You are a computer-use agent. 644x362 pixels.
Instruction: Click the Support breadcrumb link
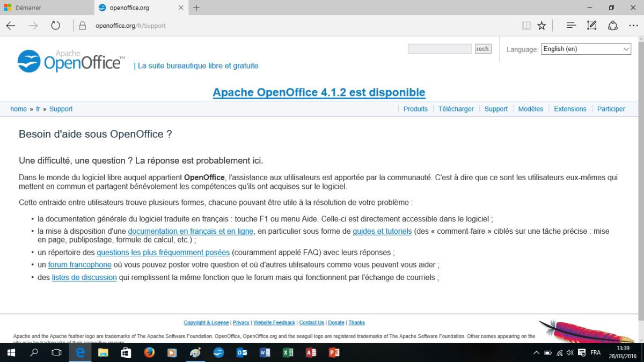[61, 109]
